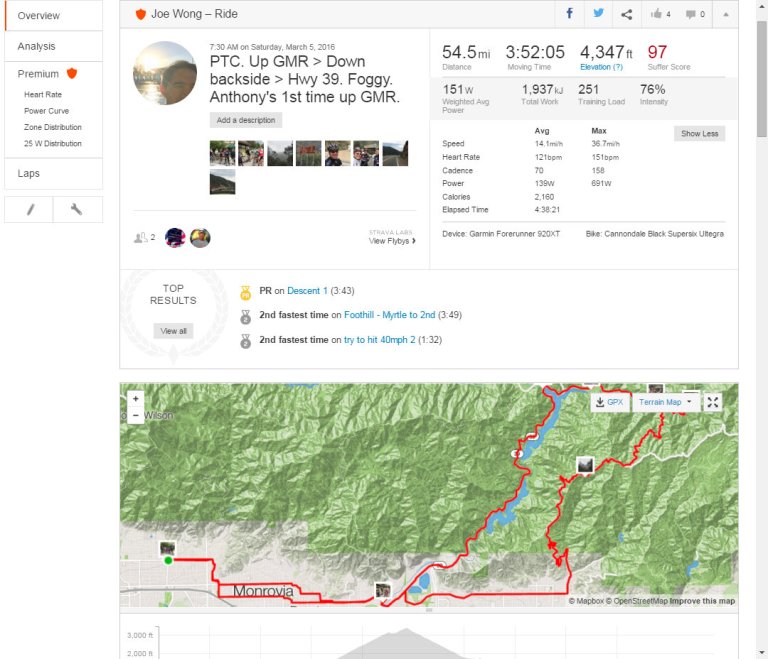
Task: Switch to the Analysis tab
Action: point(37,46)
